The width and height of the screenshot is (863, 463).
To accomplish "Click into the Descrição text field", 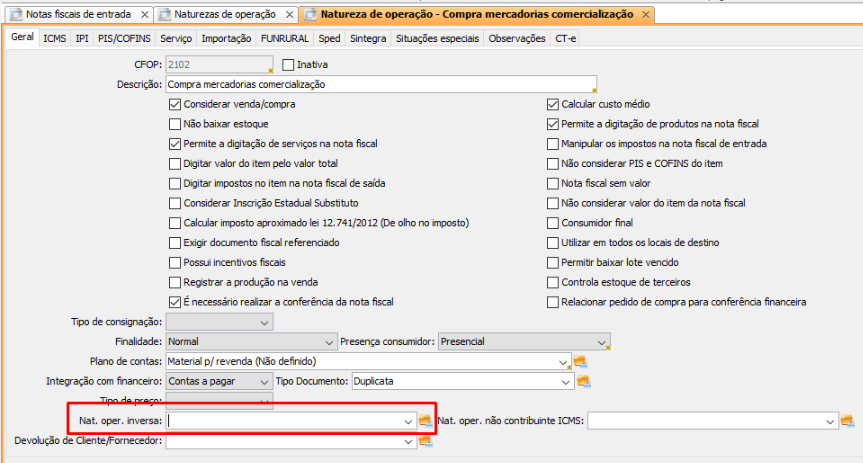I will click(x=380, y=85).
